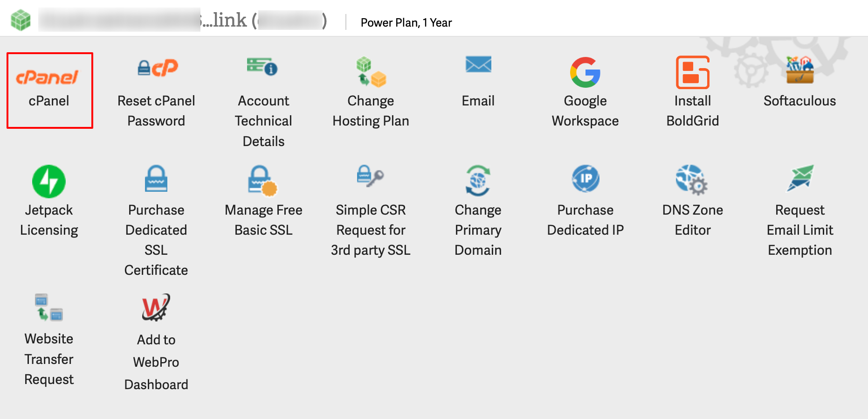
Task: Click the Purchase Dedicated IP icon
Action: [x=586, y=179]
